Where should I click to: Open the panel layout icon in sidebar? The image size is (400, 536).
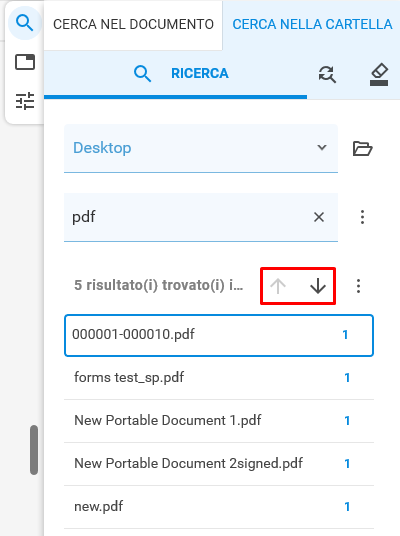[25, 62]
